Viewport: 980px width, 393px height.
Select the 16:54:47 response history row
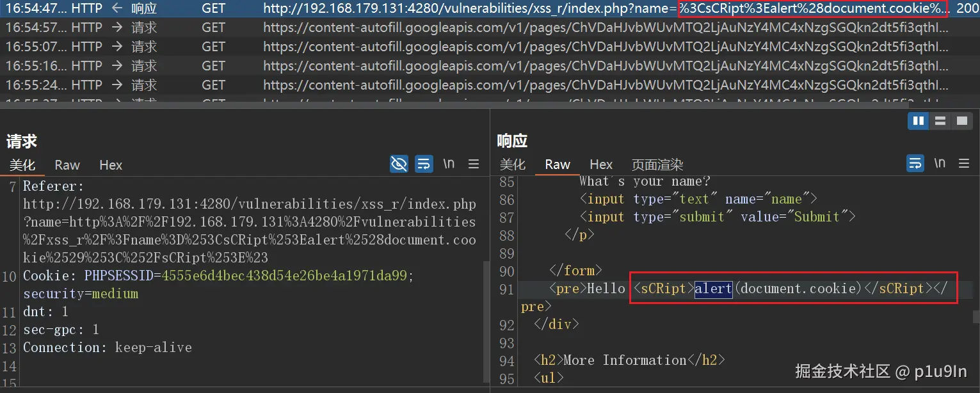(490, 9)
